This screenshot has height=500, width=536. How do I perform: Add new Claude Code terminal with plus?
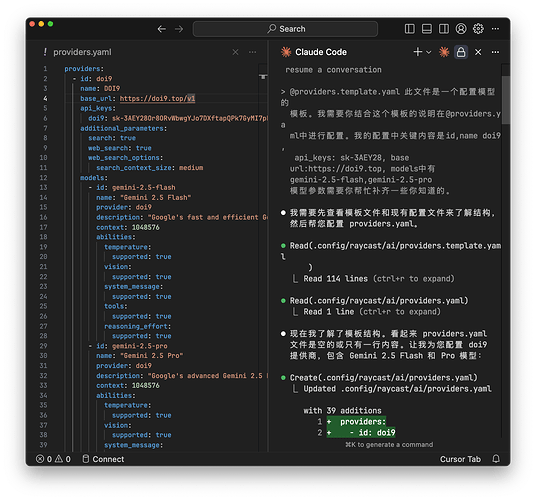(x=418, y=52)
